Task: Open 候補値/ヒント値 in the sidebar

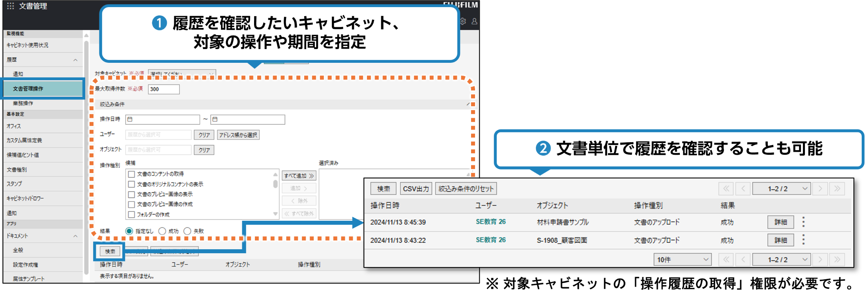Action: pos(43,155)
